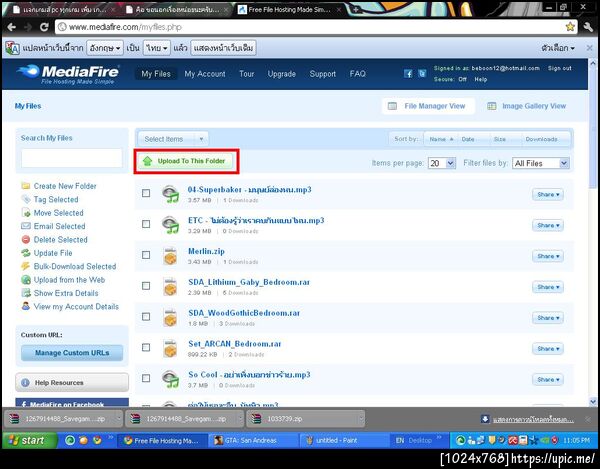Click the Update File arrows icon

point(26,253)
